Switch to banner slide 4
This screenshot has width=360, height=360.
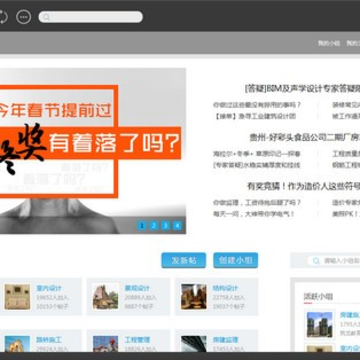(x=178, y=226)
